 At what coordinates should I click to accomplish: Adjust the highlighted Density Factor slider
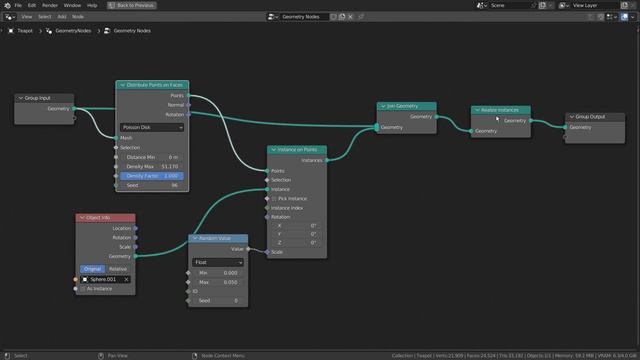pos(151,176)
